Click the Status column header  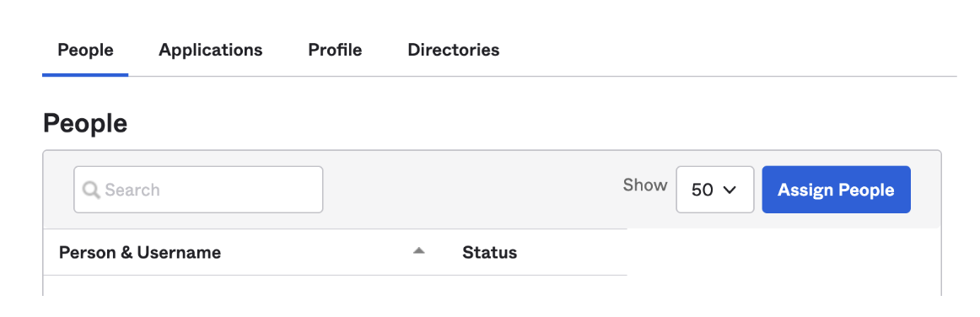tap(490, 253)
